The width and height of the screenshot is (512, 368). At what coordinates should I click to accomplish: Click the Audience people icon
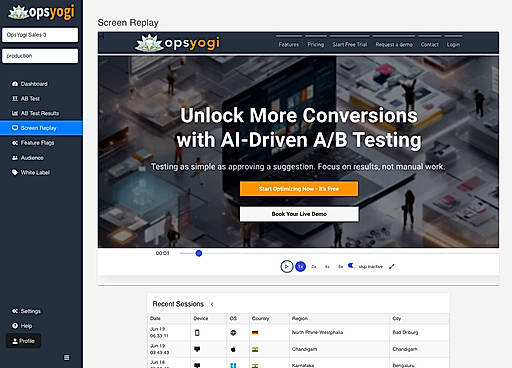tap(15, 158)
